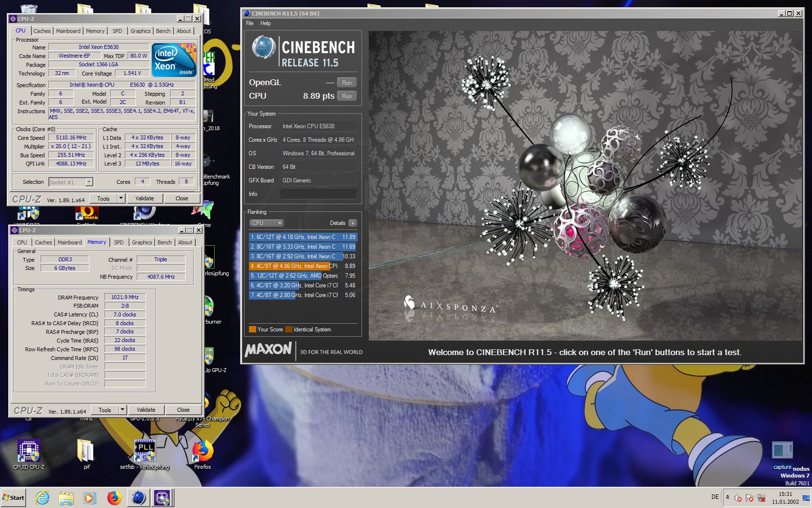
Task: Run the OpenGL benchmark test
Action: coord(347,83)
